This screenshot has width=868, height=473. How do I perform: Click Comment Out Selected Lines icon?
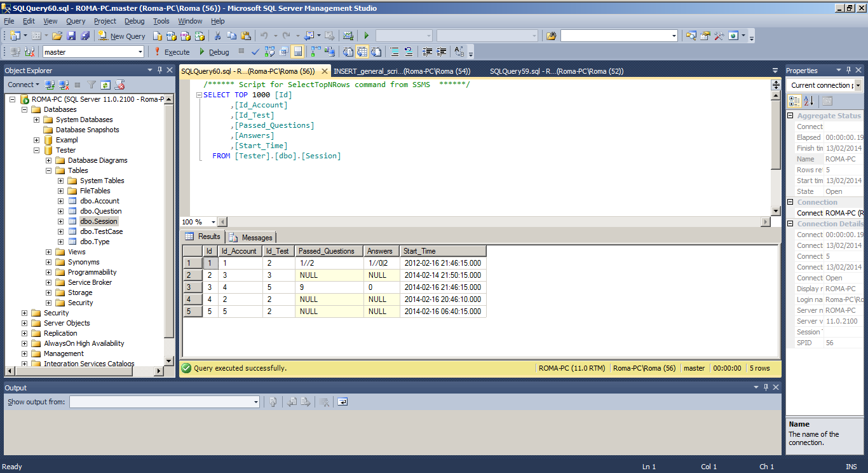coord(395,51)
